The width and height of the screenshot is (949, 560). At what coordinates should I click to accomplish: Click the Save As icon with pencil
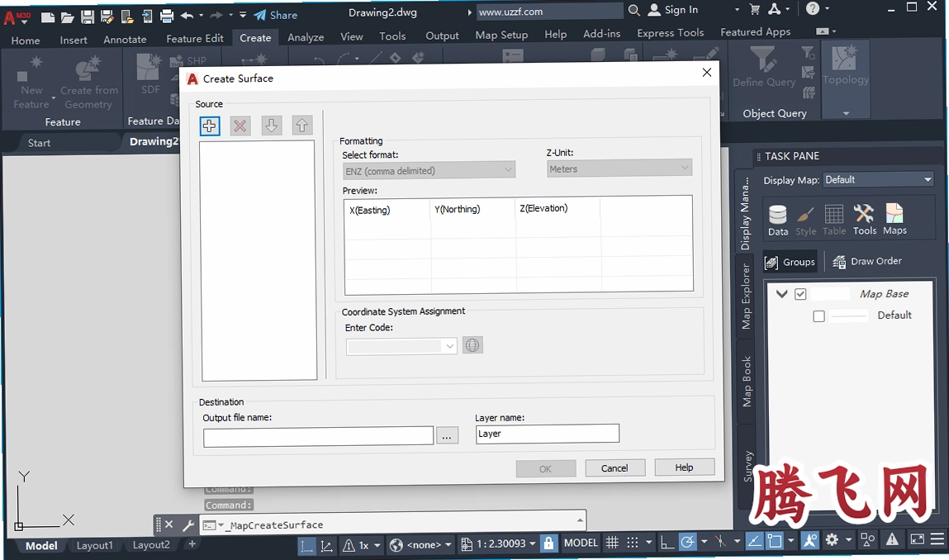[107, 17]
